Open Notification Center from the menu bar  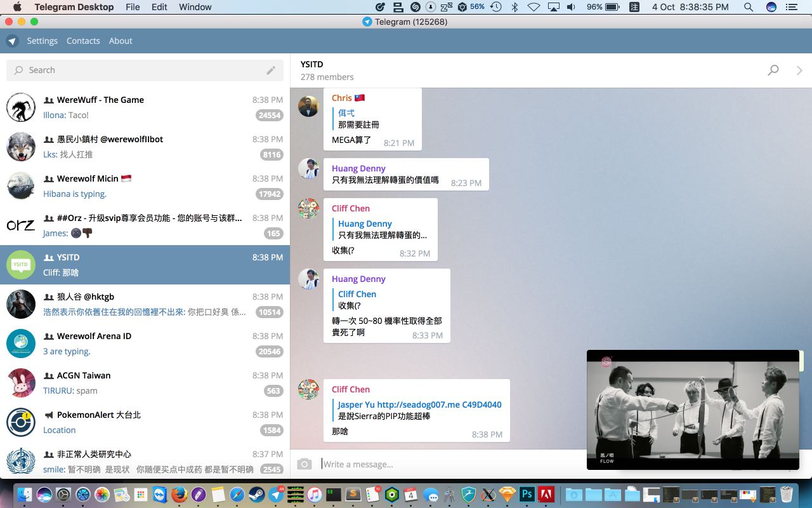coord(791,7)
